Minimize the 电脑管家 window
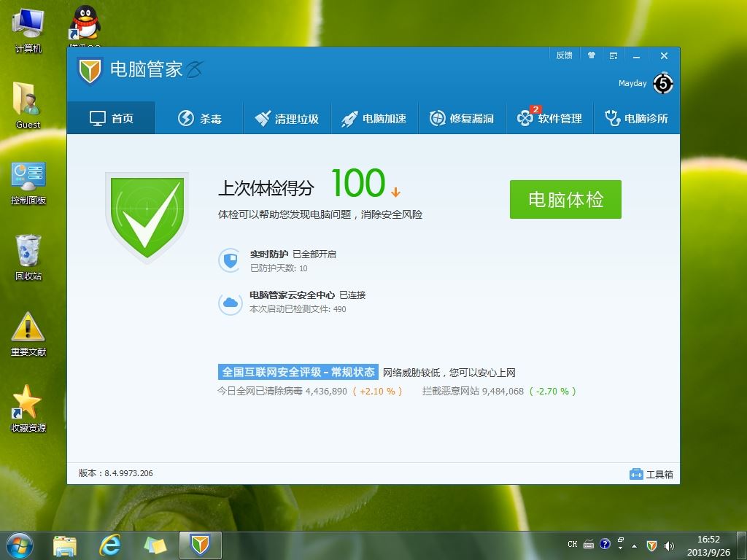The width and height of the screenshot is (747, 560). pyautogui.click(x=636, y=56)
